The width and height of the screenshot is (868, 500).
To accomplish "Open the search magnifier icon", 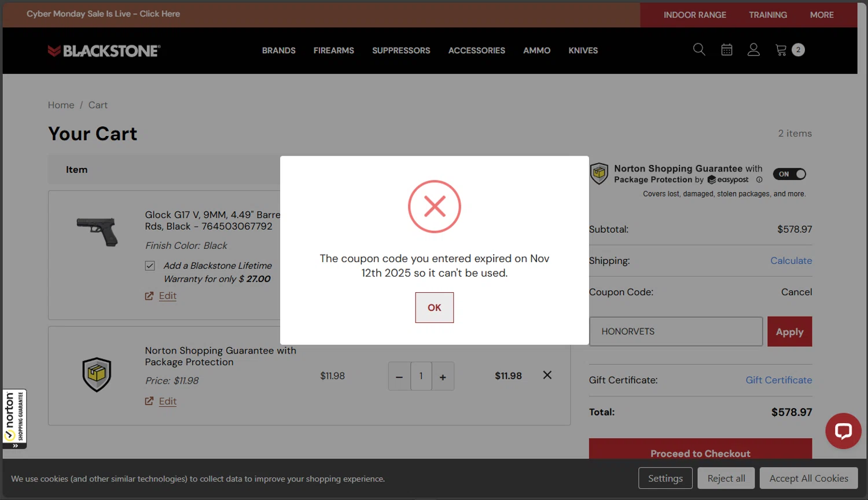I will tap(699, 50).
